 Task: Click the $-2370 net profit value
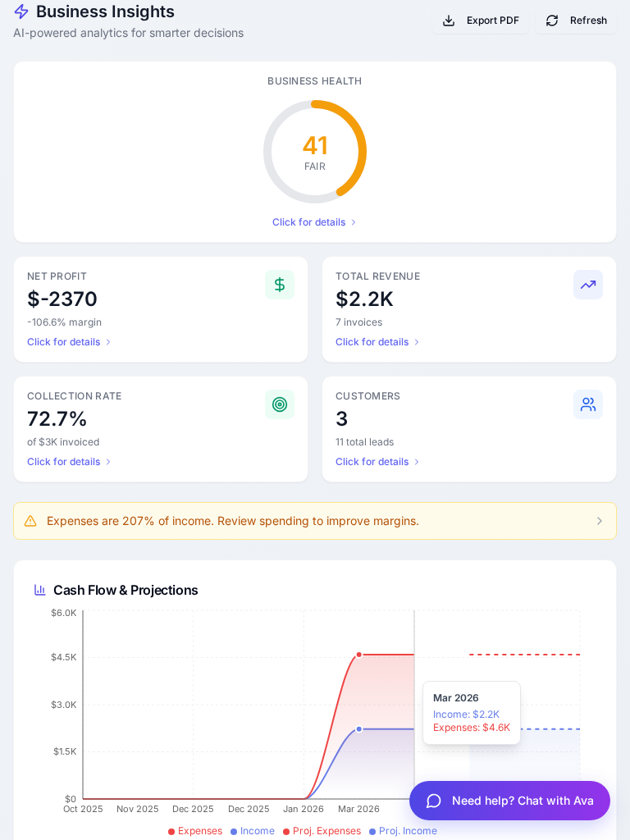click(x=62, y=299)
